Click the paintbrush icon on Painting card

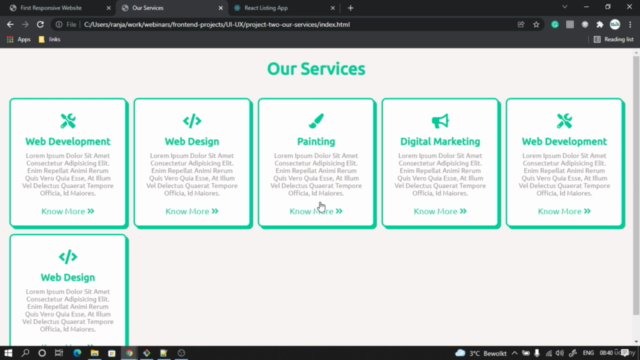click(316, 121)
